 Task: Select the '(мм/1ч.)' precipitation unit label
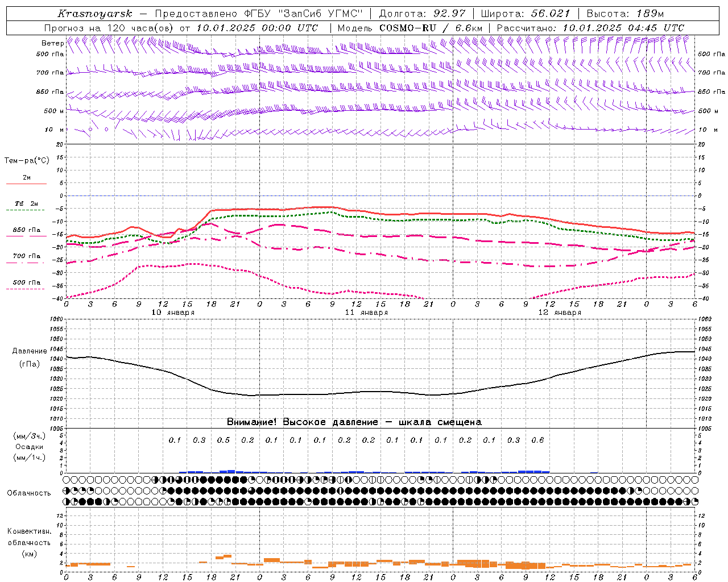(x=30, y=458)
